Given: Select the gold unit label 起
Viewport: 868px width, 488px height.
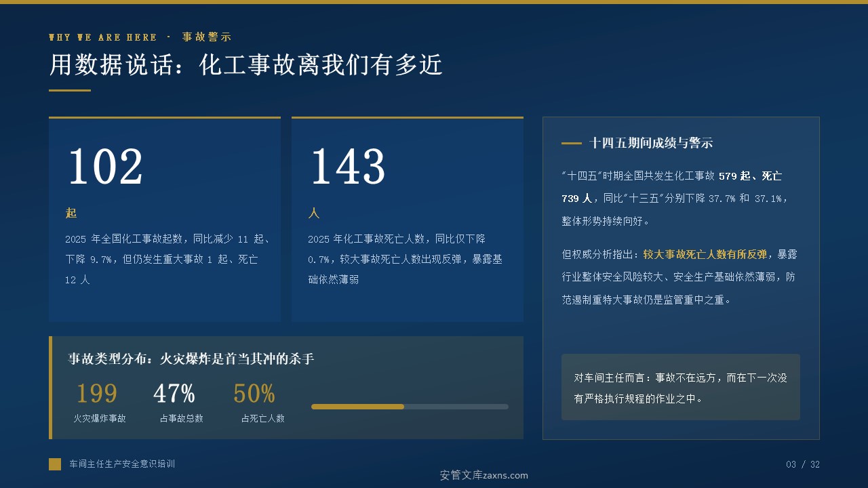Looking at the screenshot, I should (x=71, y=213).
